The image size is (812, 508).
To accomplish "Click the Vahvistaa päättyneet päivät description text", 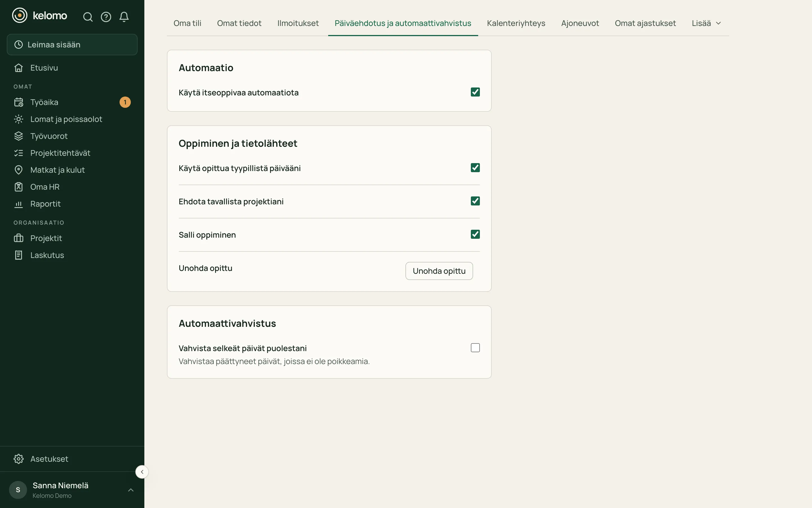I will pyautogui.click(x=274, y=362).
